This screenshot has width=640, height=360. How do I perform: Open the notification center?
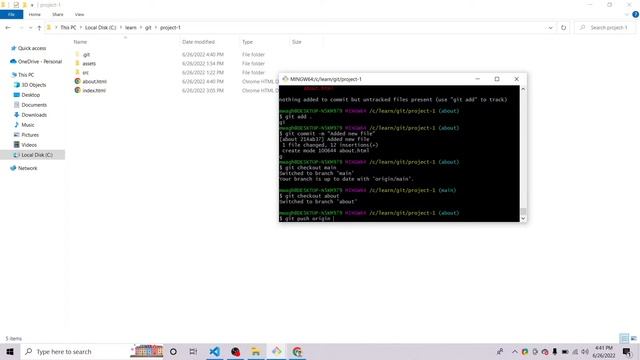627,352
